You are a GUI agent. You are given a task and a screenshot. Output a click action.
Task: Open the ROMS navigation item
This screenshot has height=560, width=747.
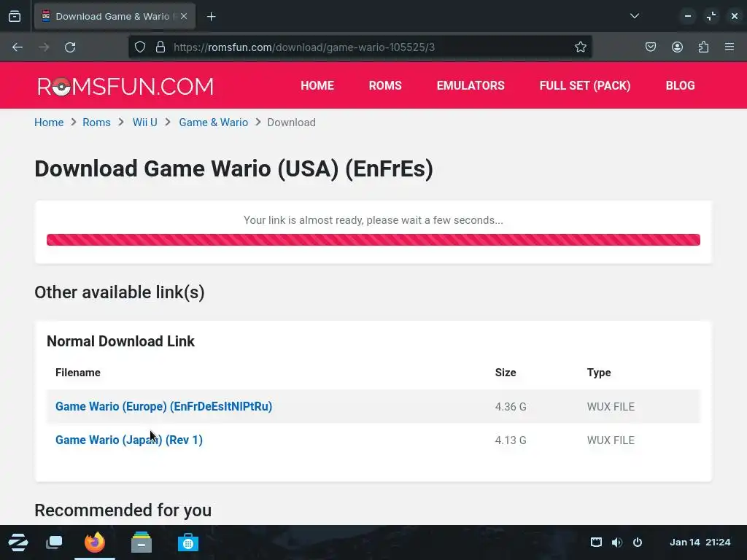[x=385, y=86]
